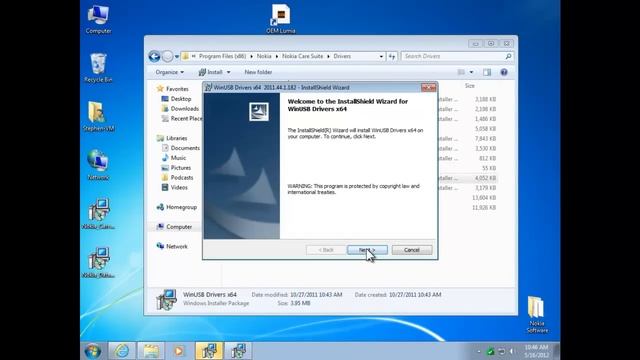
Task: Open Windows Media Player from taskbar
Action: point(179,351)
